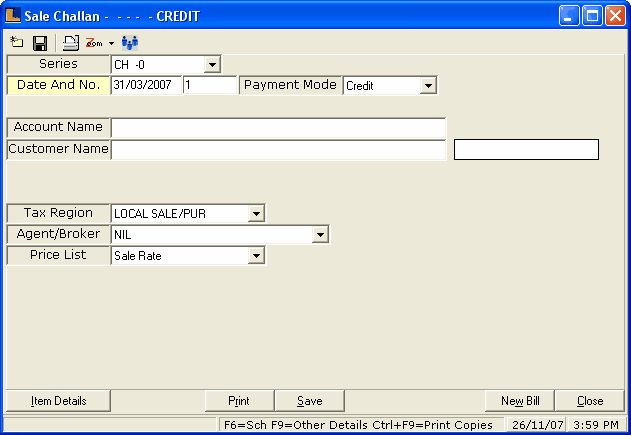Click the empty box beside Customer Name

point(526,150)
